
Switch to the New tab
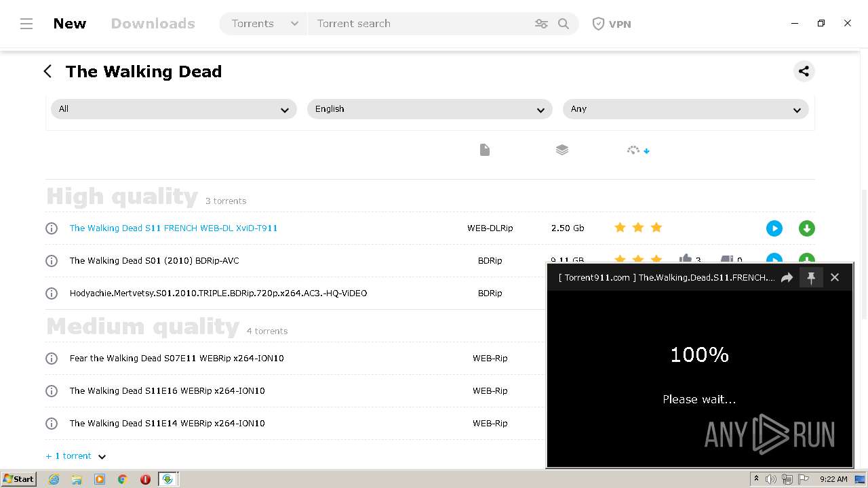coord(70,24)
